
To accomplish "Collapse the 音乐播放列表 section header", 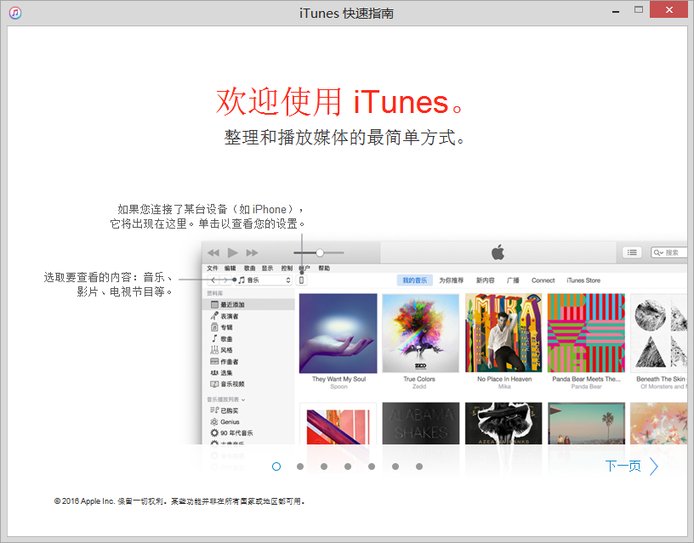I will 226,400.
